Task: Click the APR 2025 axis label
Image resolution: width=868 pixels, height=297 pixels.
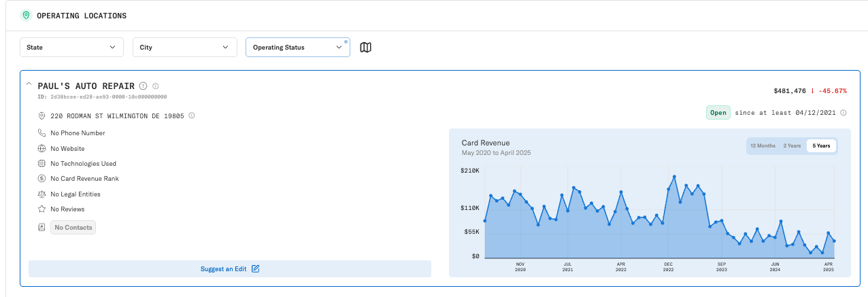Action: [829, 267]
